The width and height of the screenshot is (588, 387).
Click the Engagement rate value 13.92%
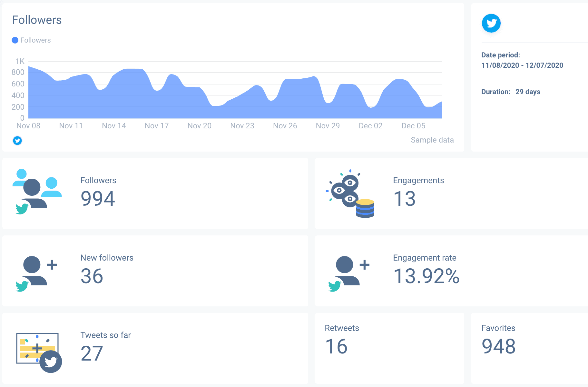(426, 276)
